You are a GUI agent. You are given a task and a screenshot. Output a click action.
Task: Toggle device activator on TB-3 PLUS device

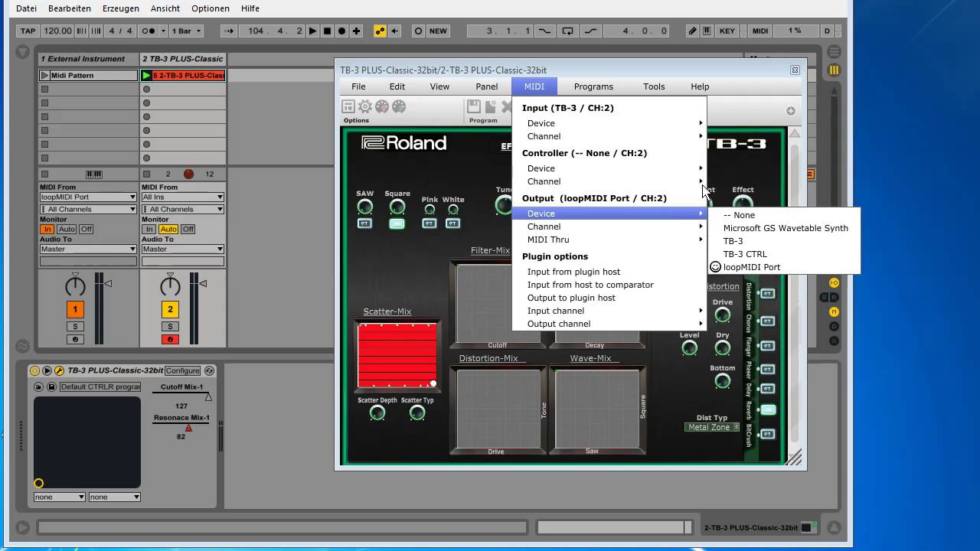click(34, 370)
